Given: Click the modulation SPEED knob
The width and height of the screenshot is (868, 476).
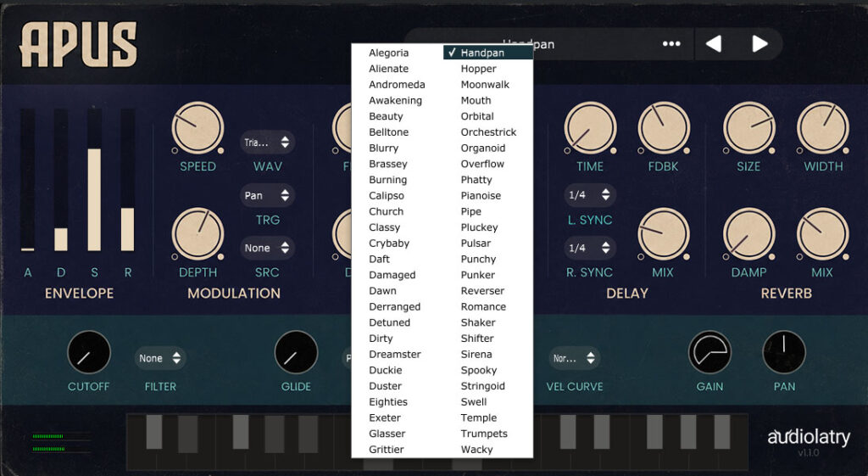Looking at the screenshot, I should coord(198,127).
